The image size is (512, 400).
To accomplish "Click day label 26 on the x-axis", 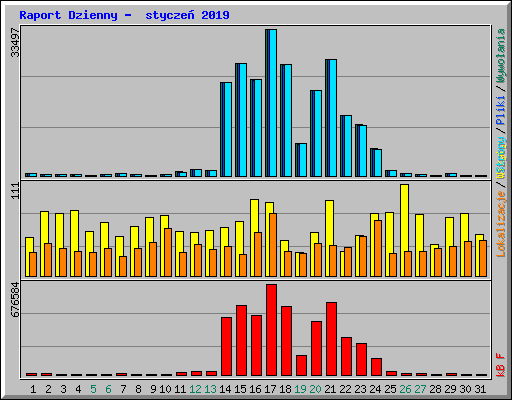I will (405, 389).
